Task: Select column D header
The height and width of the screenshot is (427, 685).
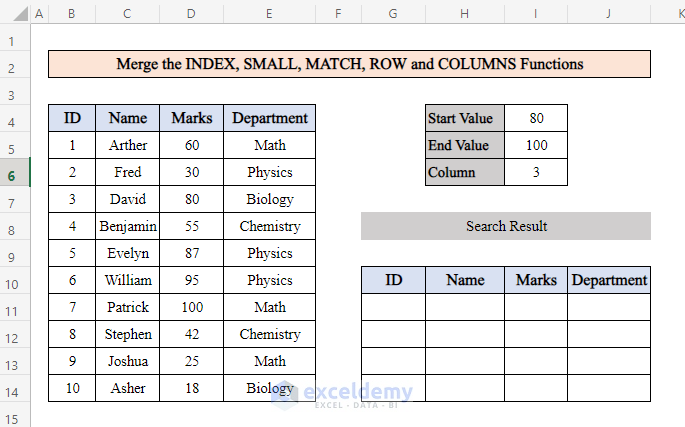Action: pyautogui.click(x=191, y=13)
